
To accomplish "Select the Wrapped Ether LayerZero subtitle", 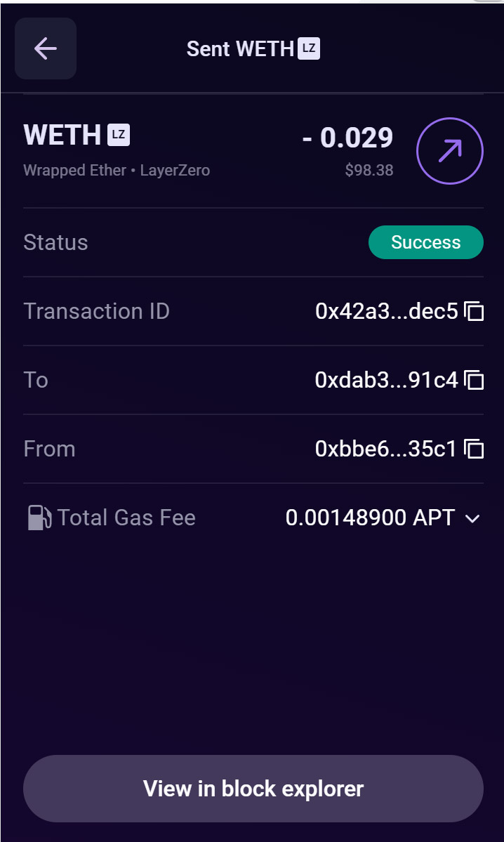I will pyautogui.click(x=117, y=170).
